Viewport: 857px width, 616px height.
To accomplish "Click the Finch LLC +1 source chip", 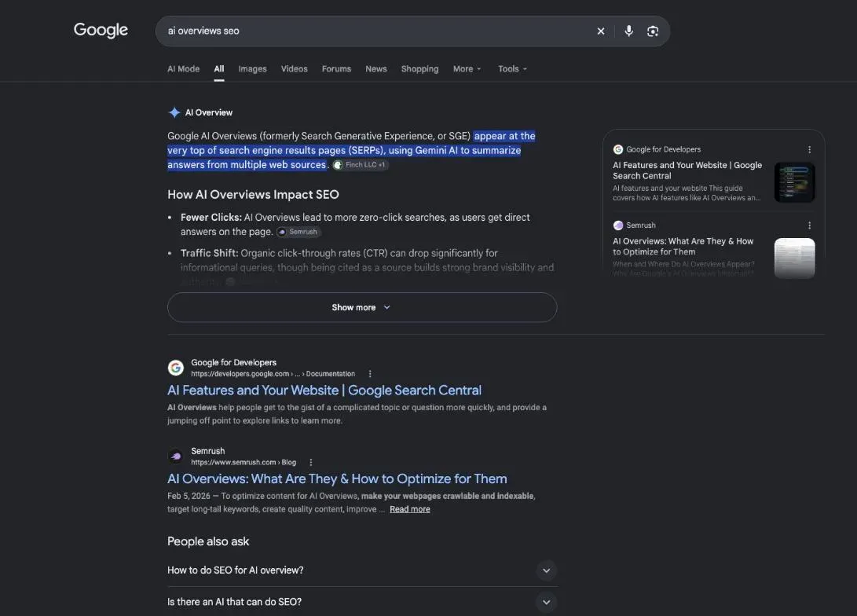I will [x=361, y=164].
